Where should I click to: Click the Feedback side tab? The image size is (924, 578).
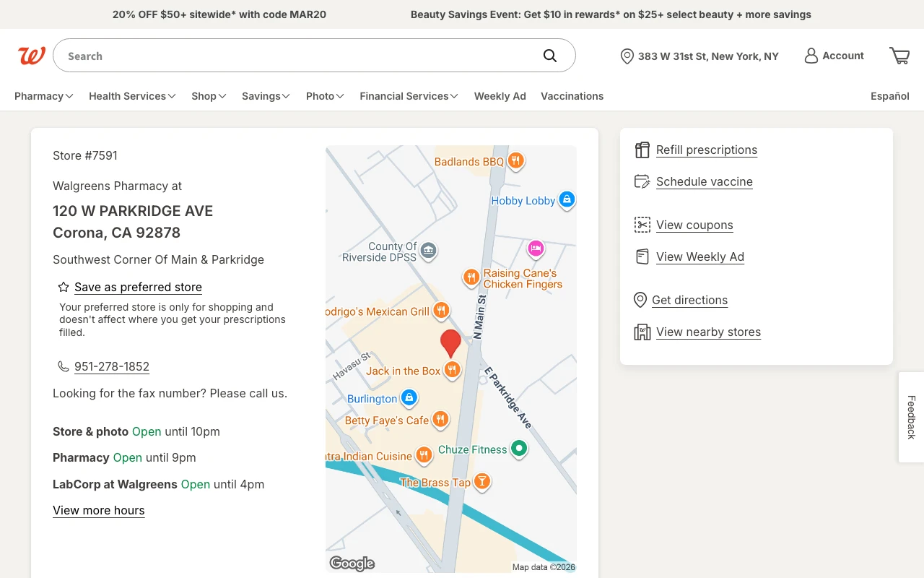911,417
